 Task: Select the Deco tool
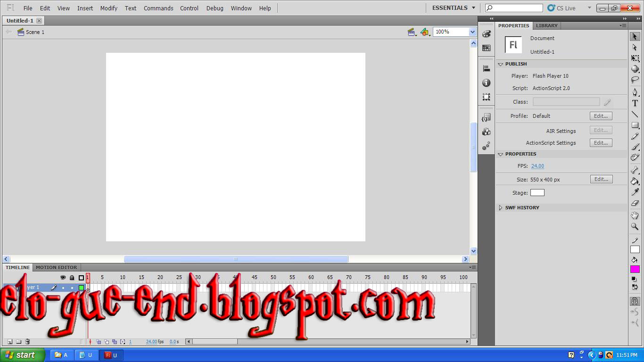[x=635, y=158]
